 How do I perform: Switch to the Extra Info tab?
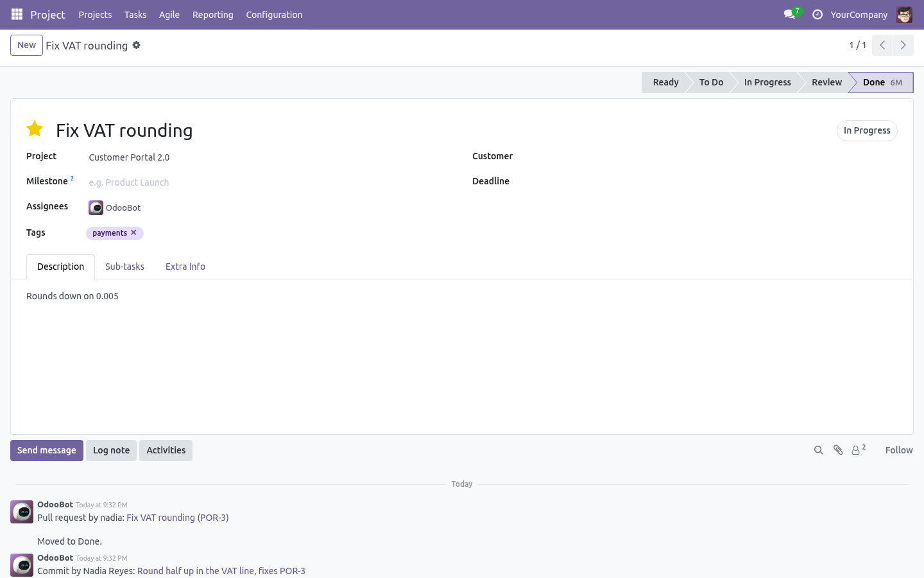(x=185, y=267)
